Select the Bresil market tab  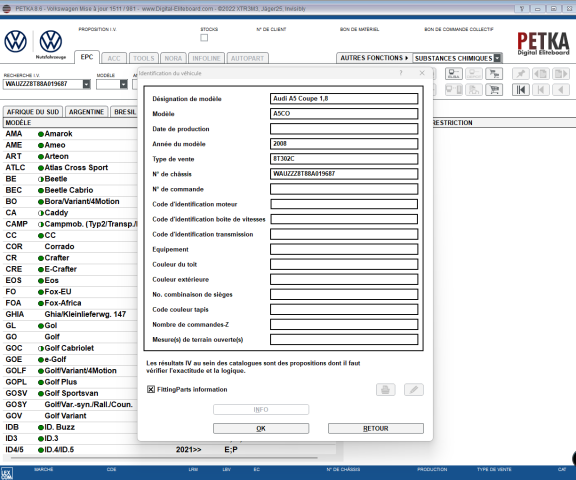[124, 112]
